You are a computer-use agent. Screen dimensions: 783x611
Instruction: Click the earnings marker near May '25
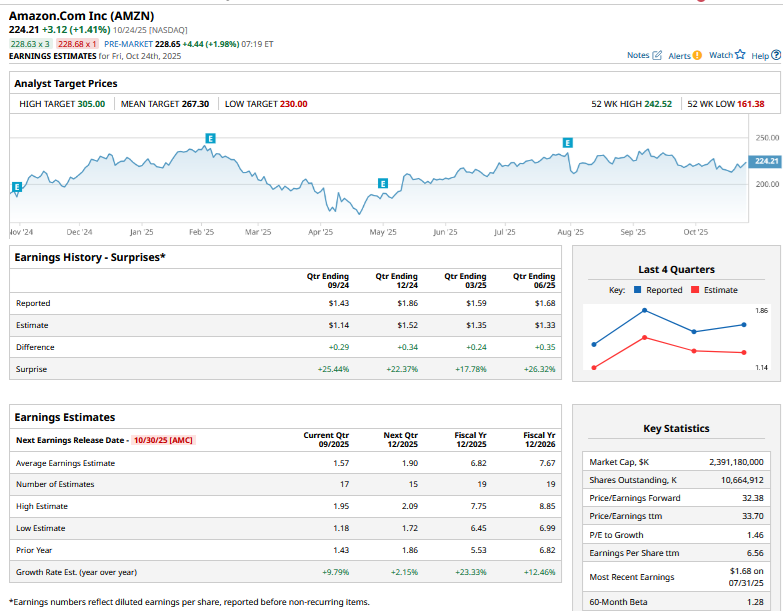pyautogui.click(x=382, y=183)
